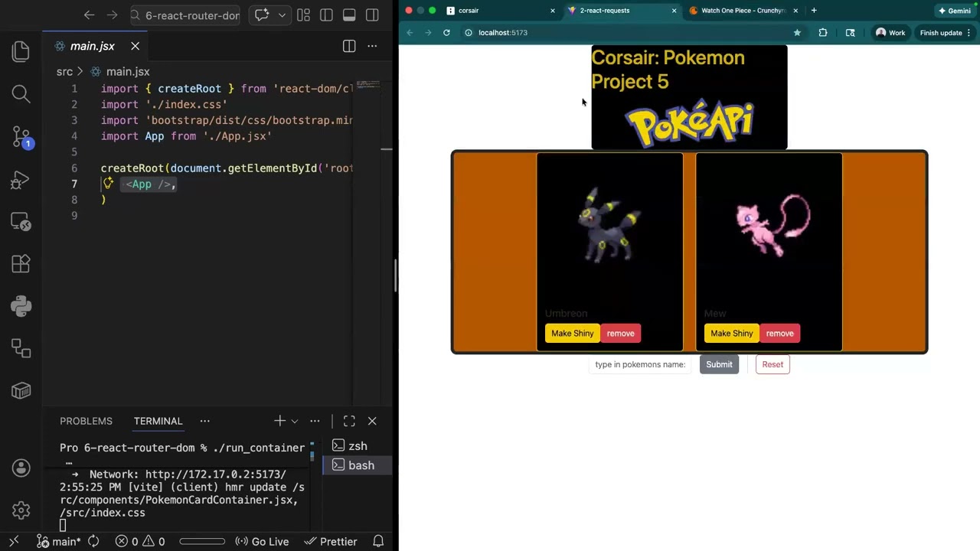
Task: Click the Go Forward arrow in VS Code
Action: (113, 15)
